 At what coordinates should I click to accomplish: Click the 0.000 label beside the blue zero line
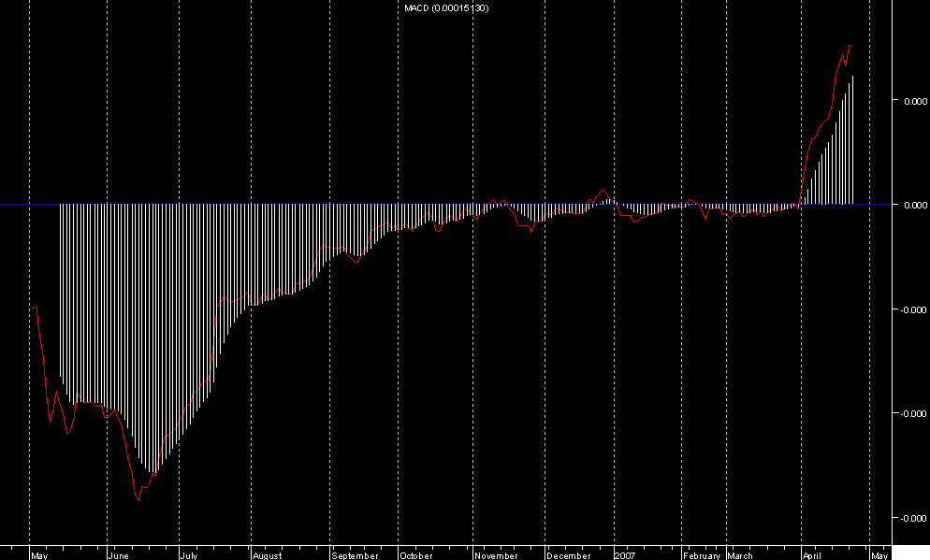(915, 205)
